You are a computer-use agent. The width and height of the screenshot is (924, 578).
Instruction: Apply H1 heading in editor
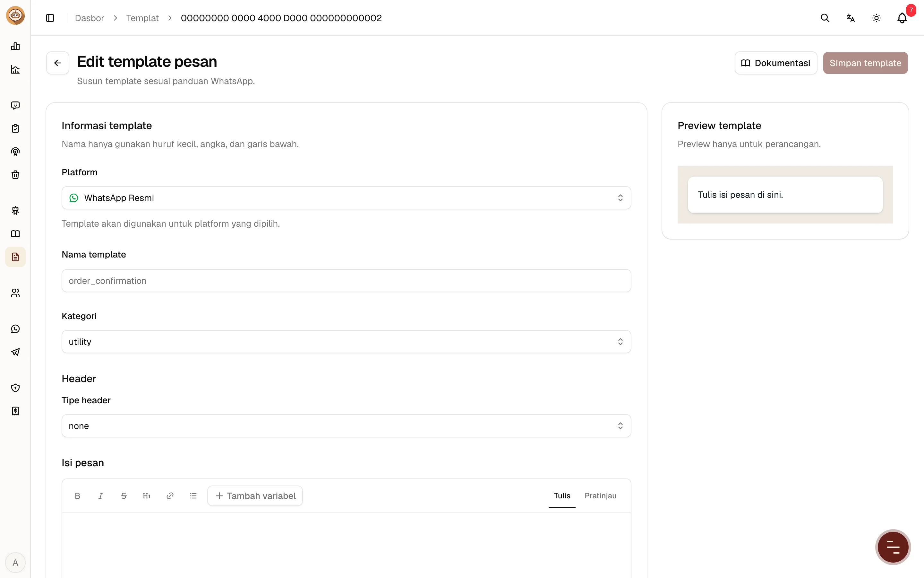point(147,496)
